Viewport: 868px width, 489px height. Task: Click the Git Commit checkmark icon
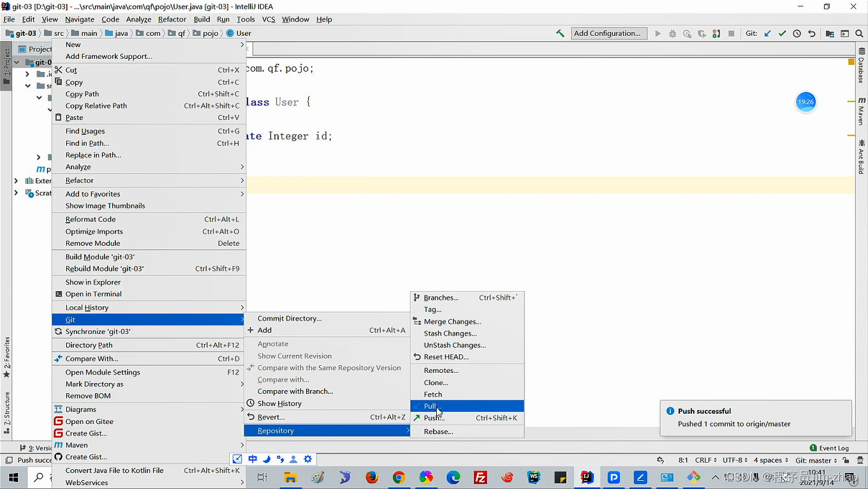pos(782,33)
